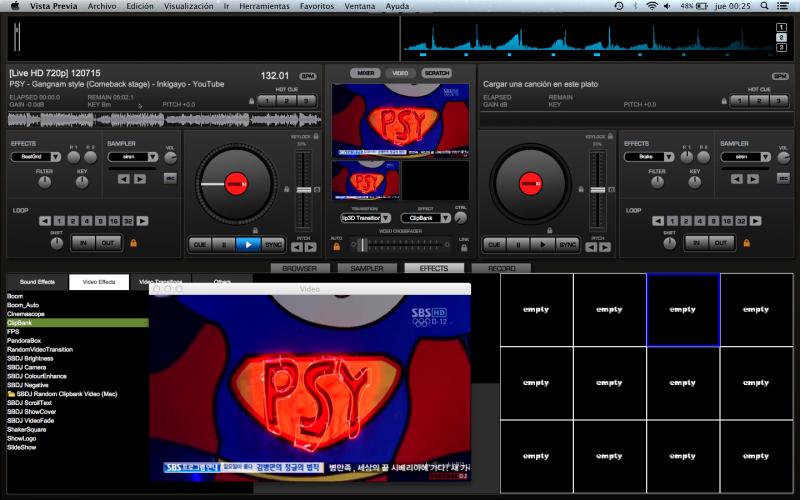800x500 pixels.
Task: Select previous sample on left deck sampler
Action: coord(123,179)
